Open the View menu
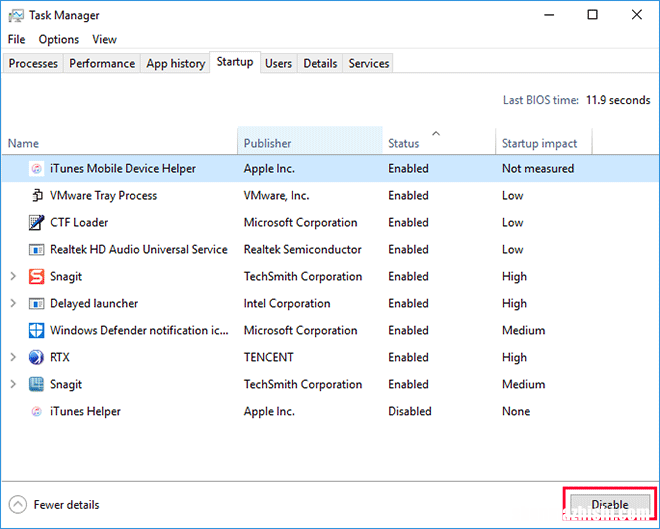Image resolution: width=660 pixels, height=529 pixels. (104, 40)
